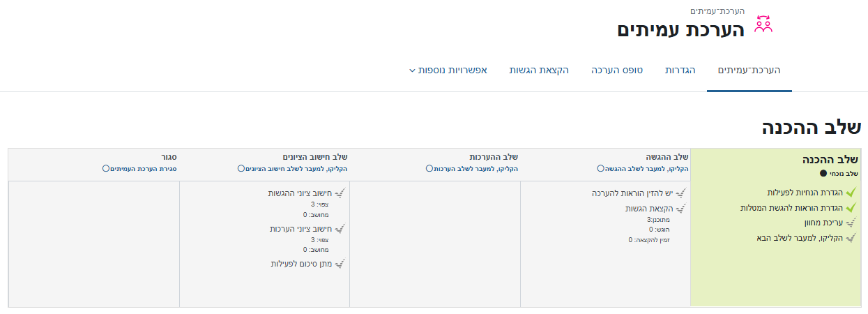Click the task icon beside חישוב ציוני הערכות
Image resolution: width=868 pixels, height=314 pixels.
[340, 229]
